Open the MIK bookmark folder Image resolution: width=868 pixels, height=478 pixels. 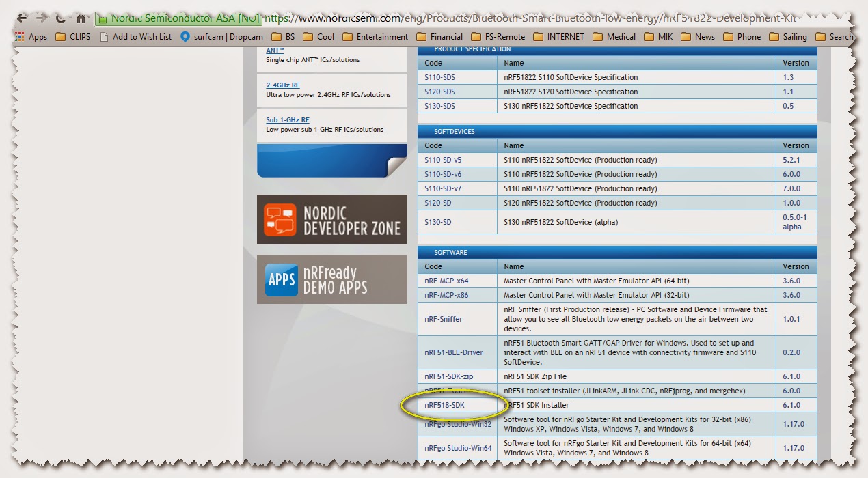(x=657, y=37)
